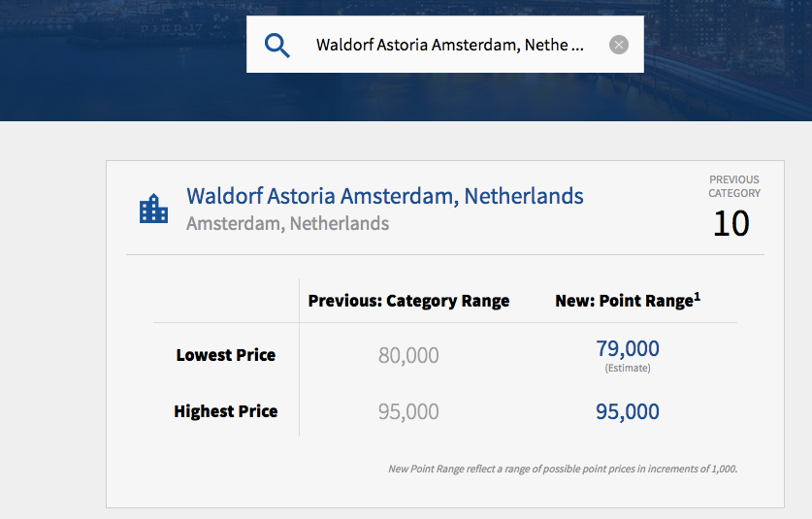The width and height of the screenshot is (812, 519).
Task: Click the previous 80,000 lowest price value
Action: (x=408, y=356)
